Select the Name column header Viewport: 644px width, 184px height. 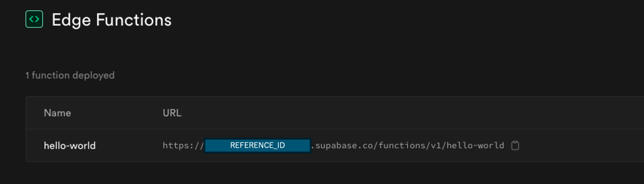(x=57, y=113)
